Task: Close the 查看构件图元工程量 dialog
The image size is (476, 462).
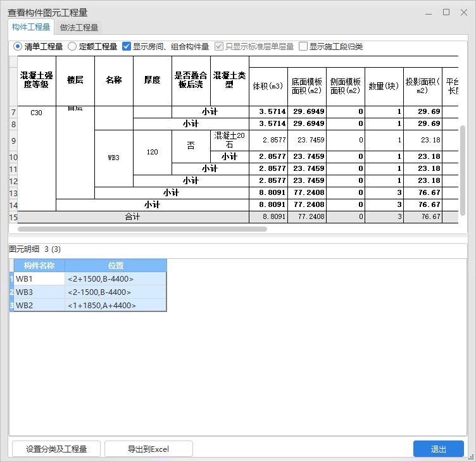Action: (463, 12)
